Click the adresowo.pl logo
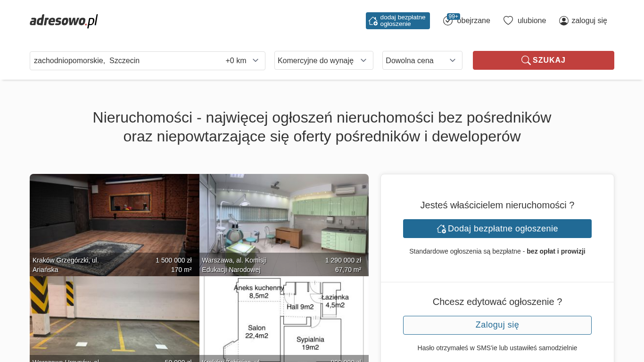 pos(64,21)
